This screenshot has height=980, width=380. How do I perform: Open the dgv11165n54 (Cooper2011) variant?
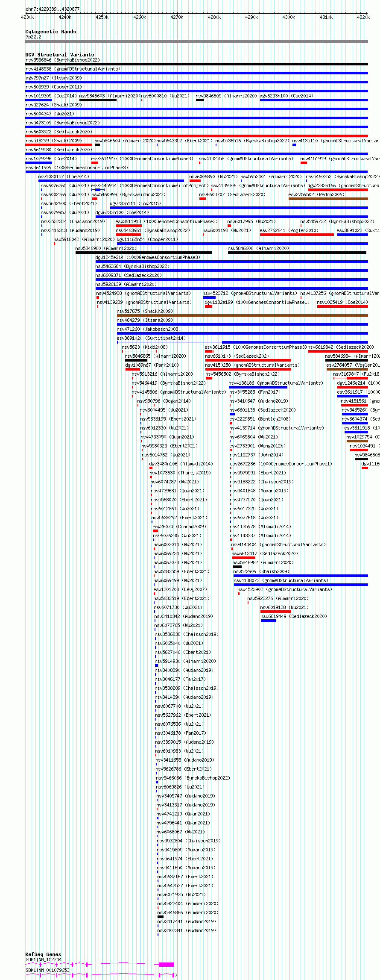[x=147, y=240]
